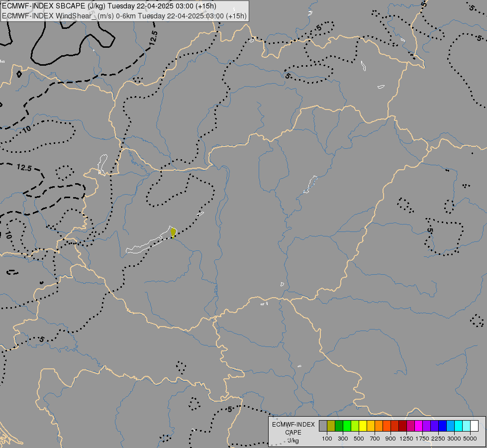This screenshot has width=487, height=448.
Task: Select the pure yellow legend swatch
Action: click(x=363, y=426)
